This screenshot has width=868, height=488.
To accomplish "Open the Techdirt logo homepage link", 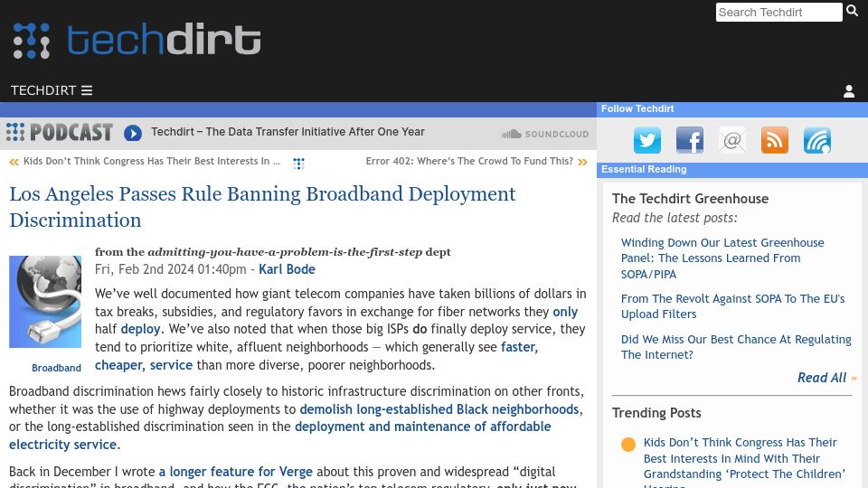I will (137, 40).
